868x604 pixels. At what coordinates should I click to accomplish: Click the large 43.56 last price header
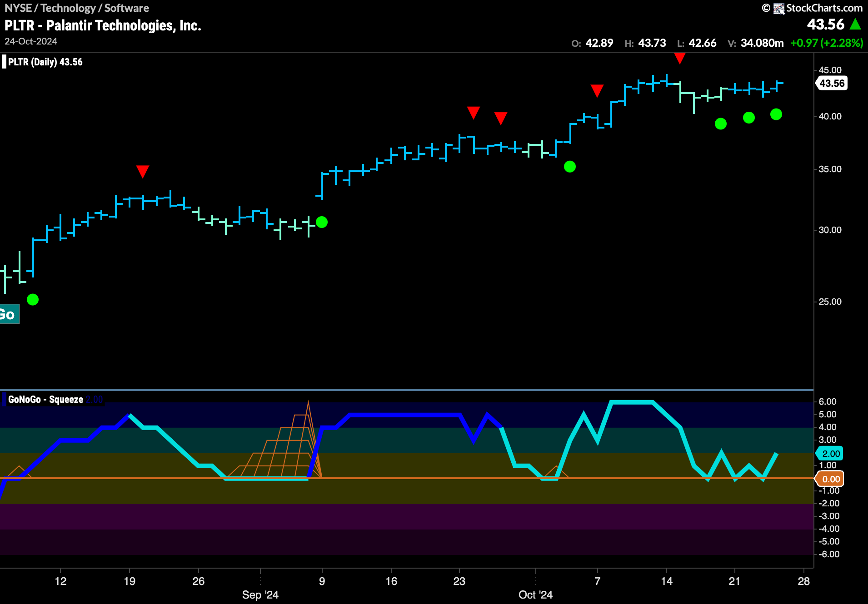(826, 25)
